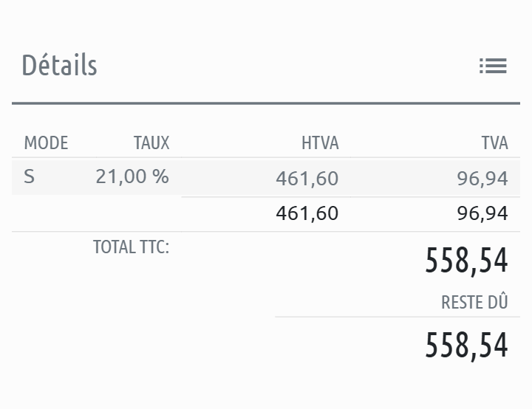Image resolution: width=532 pixels, height=409 pixels.
Task: Select the TVA column header
Action: tap(494, 143)
